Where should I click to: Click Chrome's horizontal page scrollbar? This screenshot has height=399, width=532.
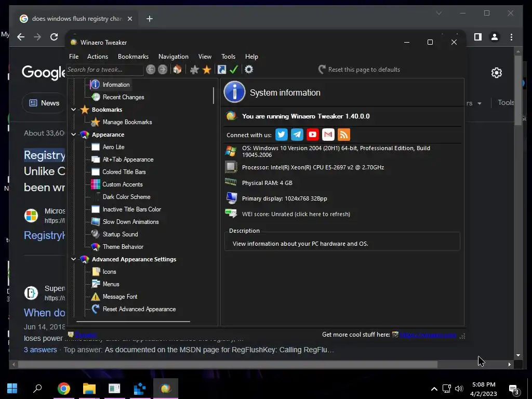click(x=228, y=365)
